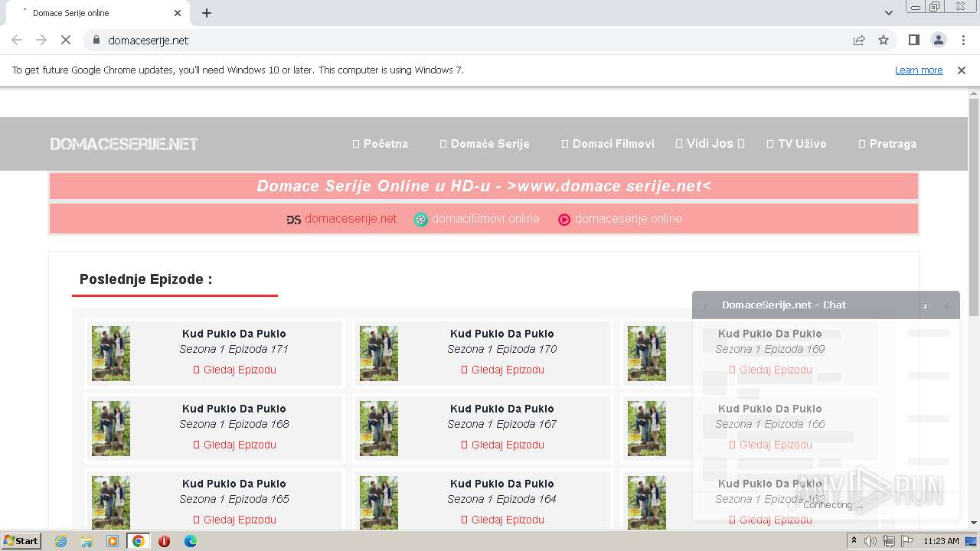This screenshot has height=551, width=980.
Task: Click the Epizoda 171 poster thumbnail
Action: 111,354
